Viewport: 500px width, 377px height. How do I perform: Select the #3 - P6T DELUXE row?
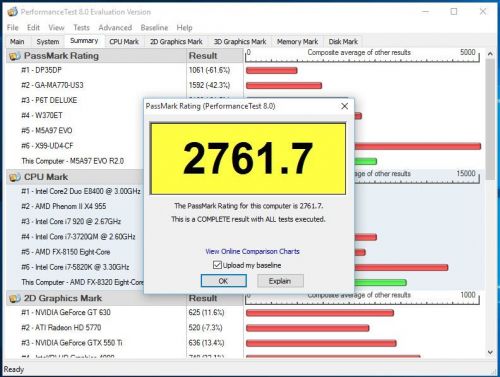click(x=49, y=100)
